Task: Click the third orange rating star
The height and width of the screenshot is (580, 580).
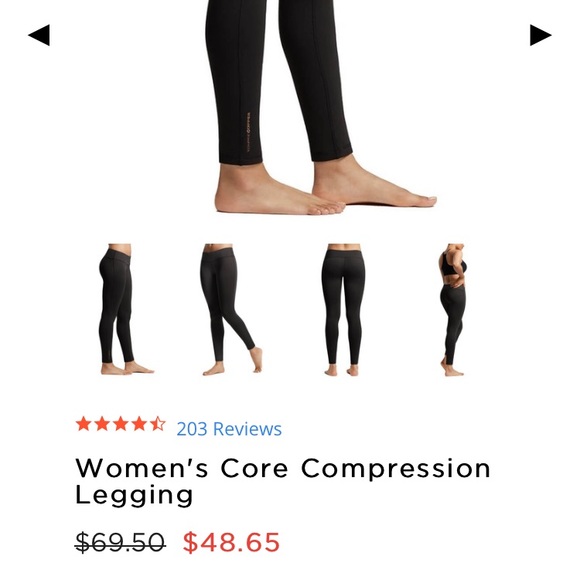Action: (121, 424)
